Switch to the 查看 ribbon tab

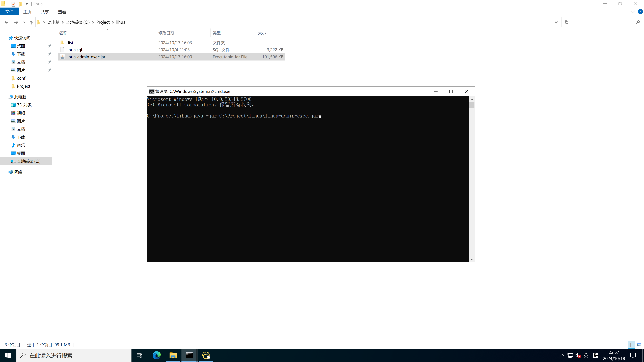(62, 12)
